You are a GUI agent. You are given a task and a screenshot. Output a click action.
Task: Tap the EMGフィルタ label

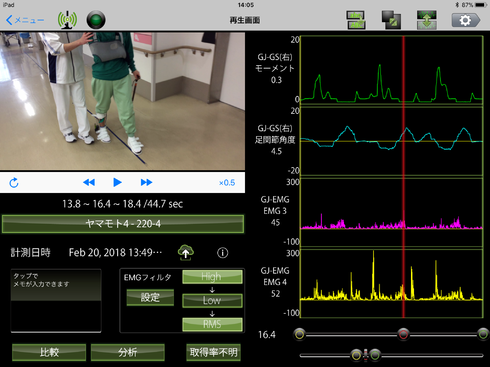tap(148, 277)
